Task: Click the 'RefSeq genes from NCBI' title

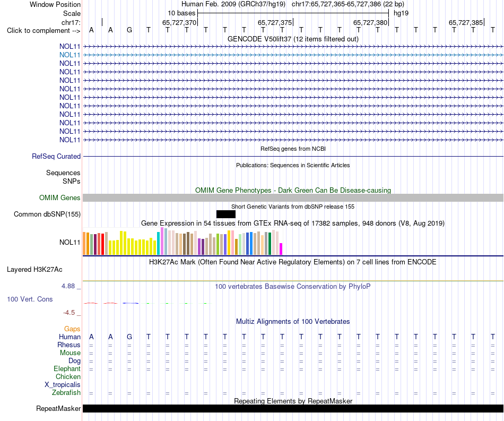Action: (x=293, y=149)
